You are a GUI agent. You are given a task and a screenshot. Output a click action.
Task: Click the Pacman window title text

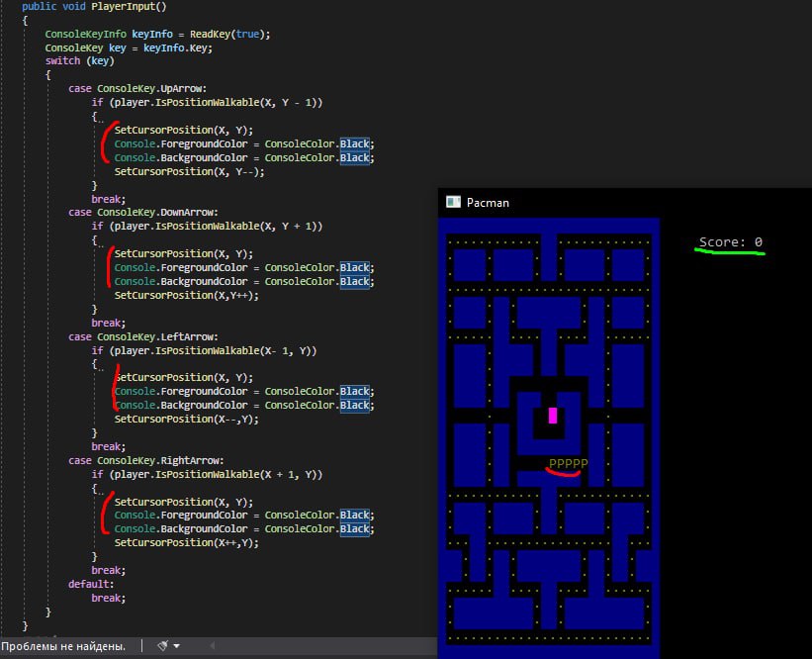(488, 203)
